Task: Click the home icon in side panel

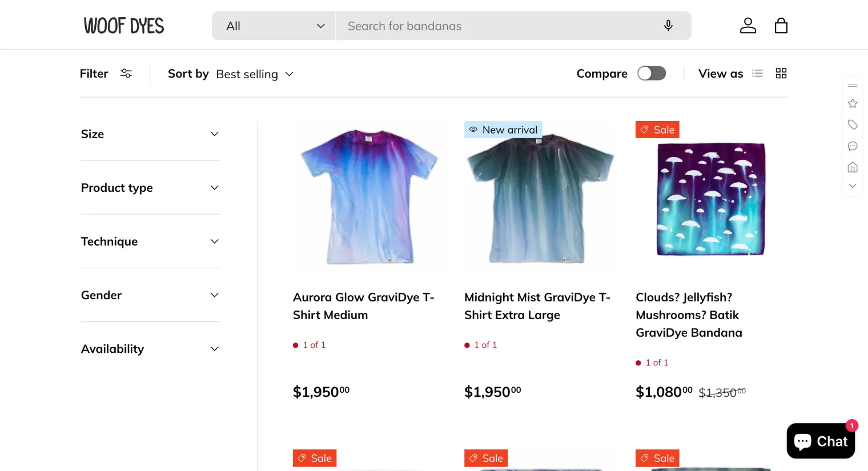Action: click(x=853, y=167)
